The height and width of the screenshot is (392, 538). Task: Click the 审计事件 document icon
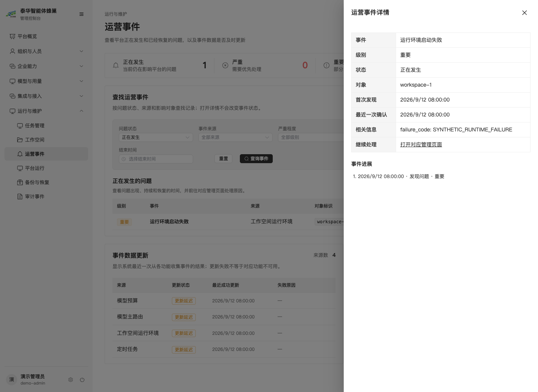pyautogui.click(x=20, y=196)
